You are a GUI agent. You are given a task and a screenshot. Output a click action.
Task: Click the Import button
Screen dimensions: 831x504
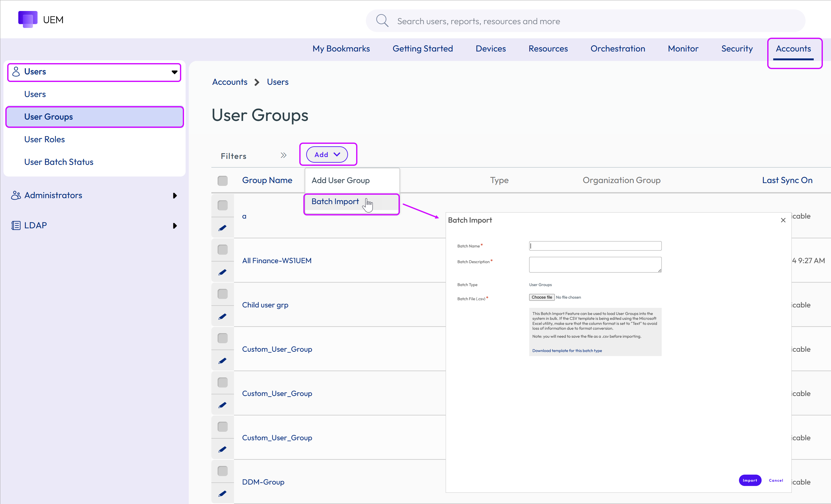(750, 480)
